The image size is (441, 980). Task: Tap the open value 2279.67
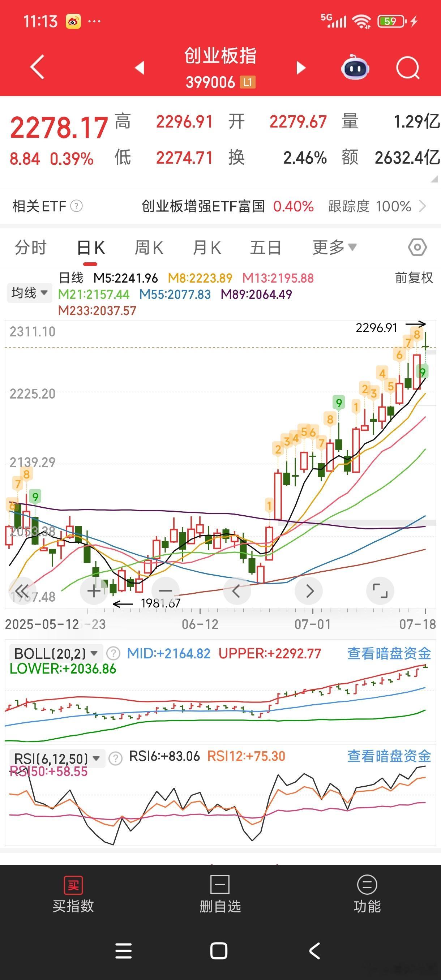coord(298,122)
